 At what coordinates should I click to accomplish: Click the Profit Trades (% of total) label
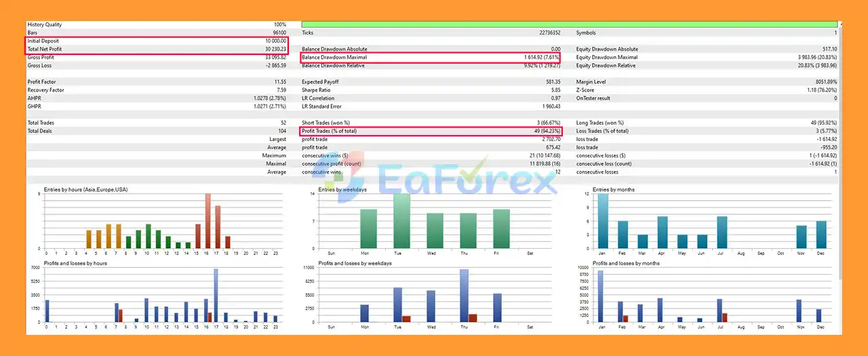point(329,131)
